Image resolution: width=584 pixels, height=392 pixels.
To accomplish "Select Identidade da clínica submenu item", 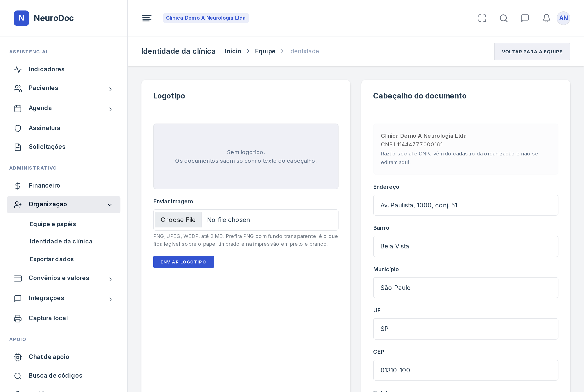I will pos(61,241).
